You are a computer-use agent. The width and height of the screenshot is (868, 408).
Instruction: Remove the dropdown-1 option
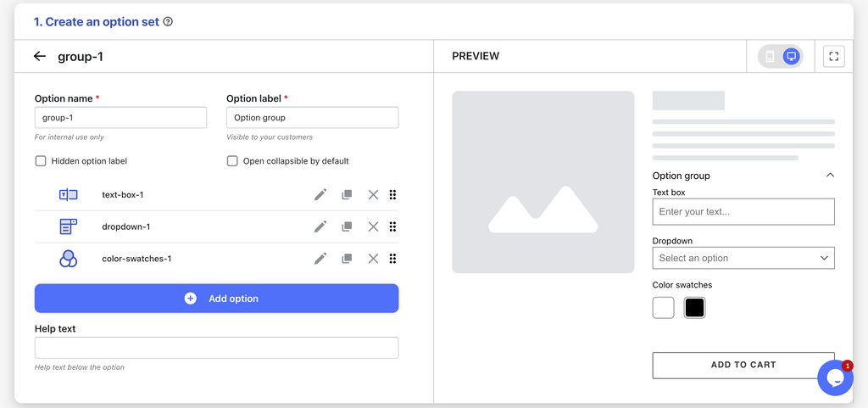coord(374,226)
